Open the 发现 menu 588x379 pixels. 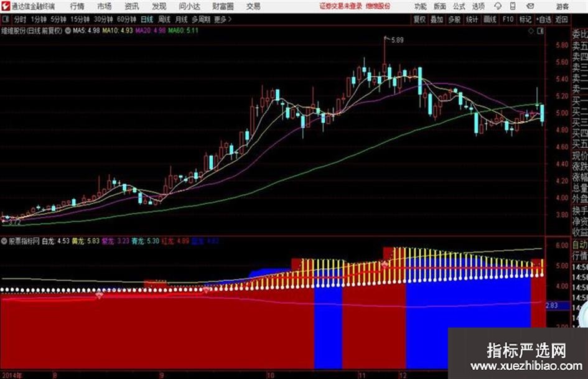click(x=159, y=6)
